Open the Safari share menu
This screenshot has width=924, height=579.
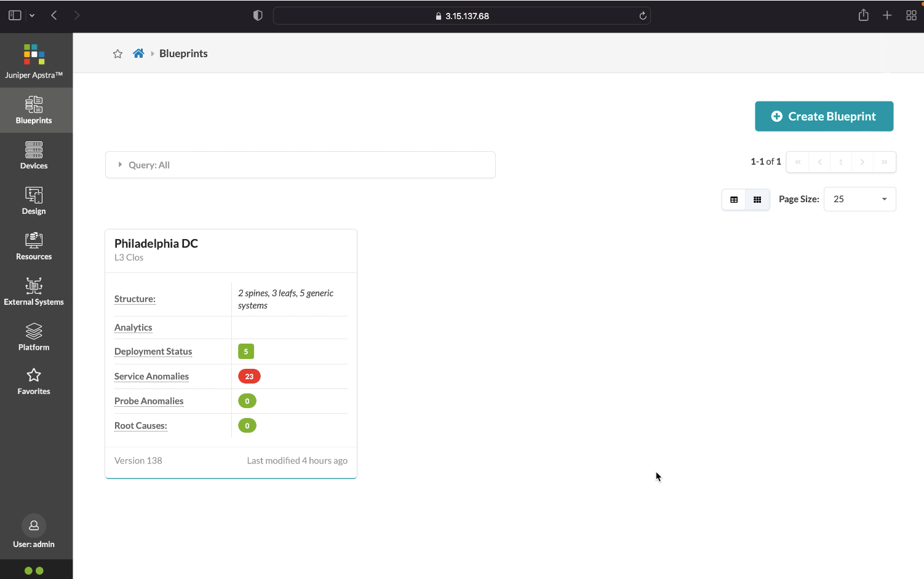point(864,15)
